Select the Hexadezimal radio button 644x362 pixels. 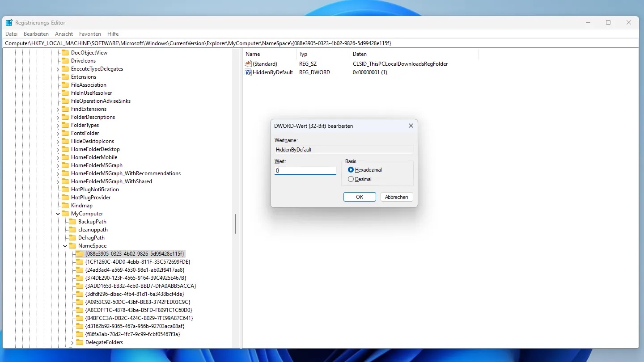point(351,170)
